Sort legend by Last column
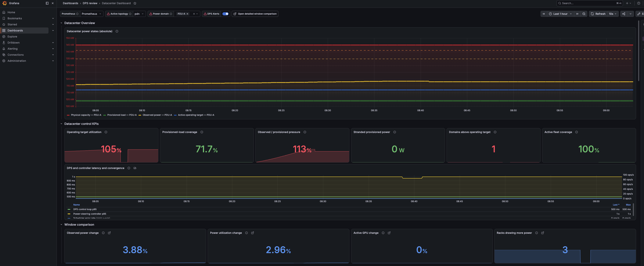This screenshot has width=644, height=266. point(616,205)
